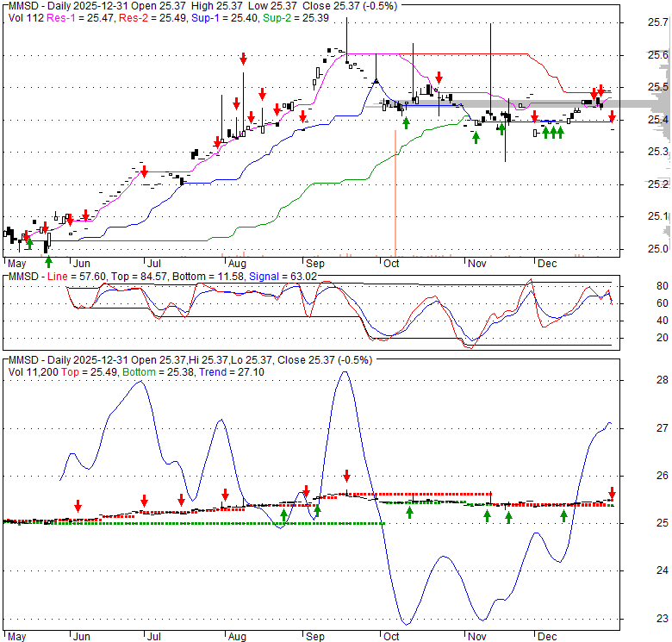Click the gray current-price bar at the right edge
Viewport: 672px width, 642px height.
(x=638, y=104)
